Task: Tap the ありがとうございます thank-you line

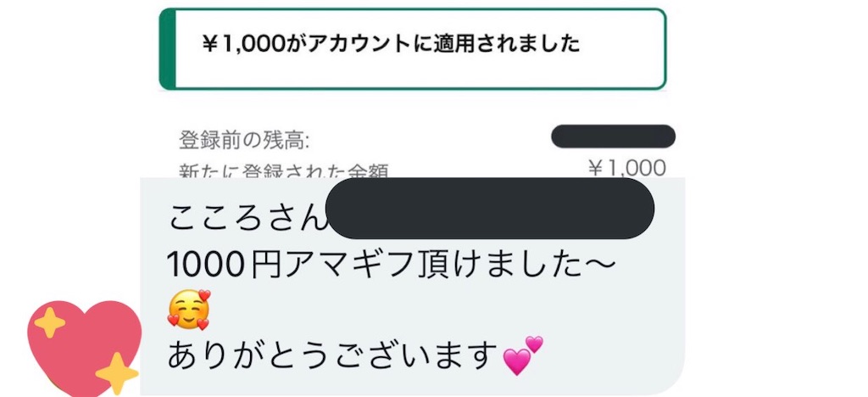Action: pyautogui.click(x=332, y=355)
